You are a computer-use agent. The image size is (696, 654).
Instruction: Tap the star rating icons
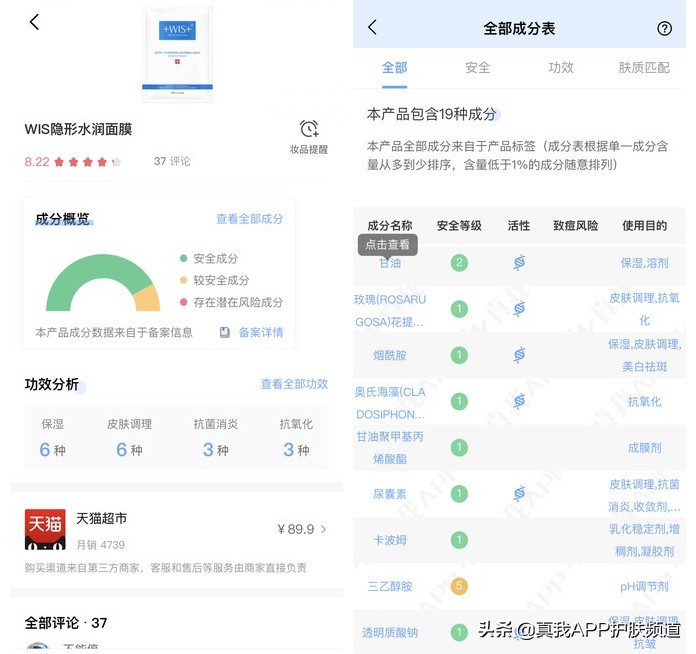coord(87,162)
